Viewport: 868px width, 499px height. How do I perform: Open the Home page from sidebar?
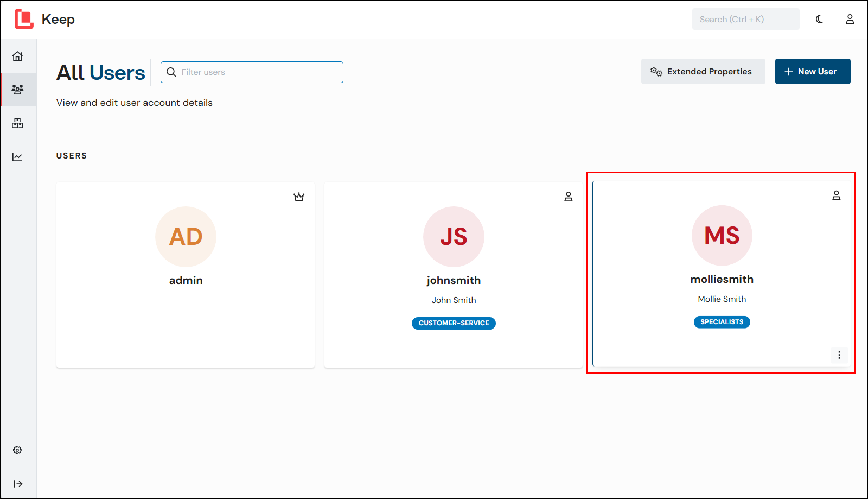17,56
